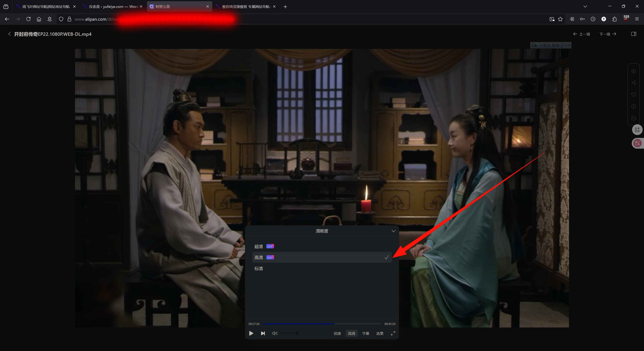This screenshot has height=351, width=644.
Task: Click the tracking protection shield icon
Action: [x=61, y=19]
